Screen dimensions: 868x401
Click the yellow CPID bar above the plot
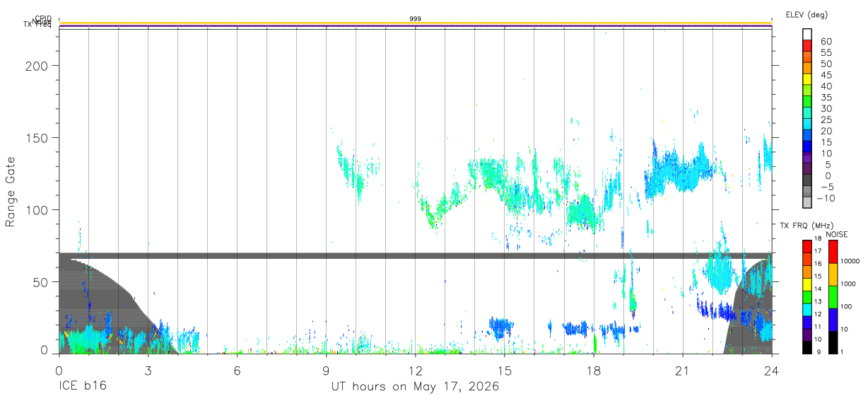415,23
